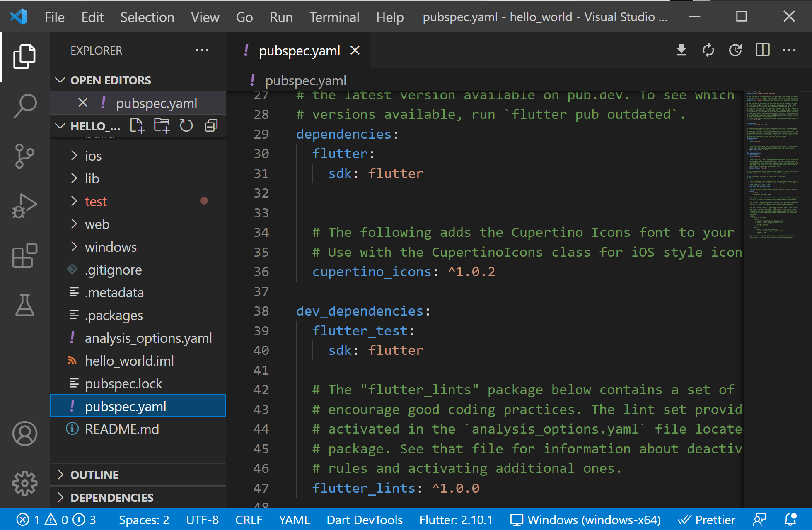The image size is (812, 530).
Task: Open the Run and Debug view
Action: tap(25, 206)
